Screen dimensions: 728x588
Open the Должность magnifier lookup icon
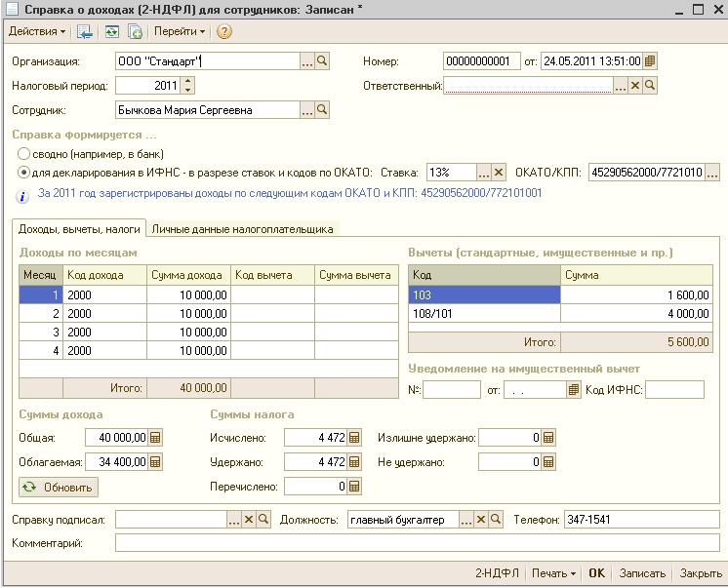496,520
